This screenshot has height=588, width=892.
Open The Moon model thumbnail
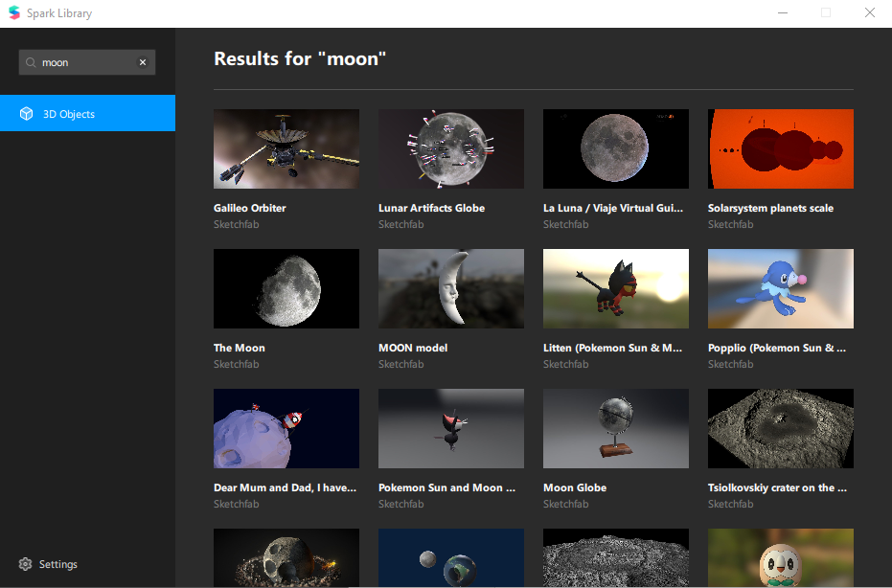tap(286, 288)
